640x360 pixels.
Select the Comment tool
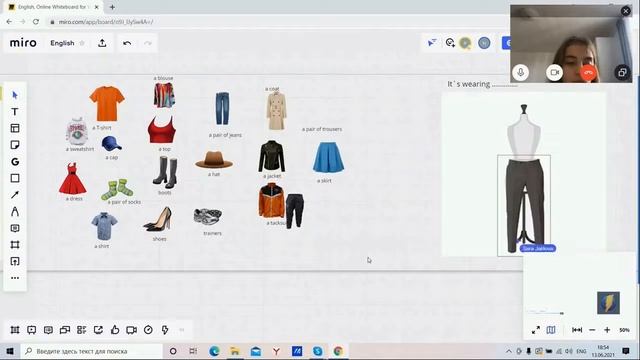pos(15,228)
